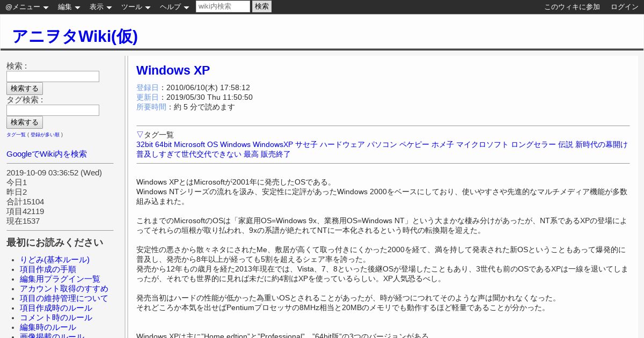Image resolution: width=644 pixels, height=338 pixels.
Task: Select the 新時代の幕開け tag
Action: click(602, 144)
